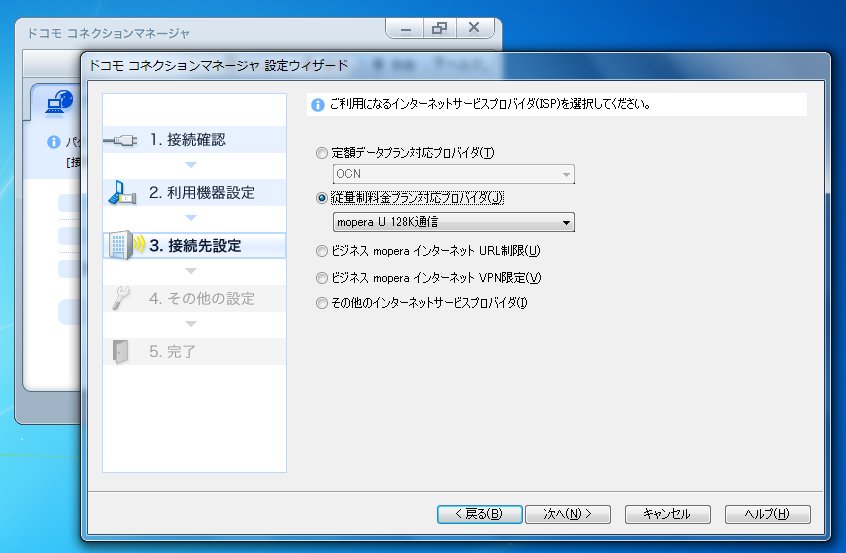Image resolution: width=846 pixels, height=553 pixels.
Task: Open help with the ヘルプ(H) button
Action: click(767, 514)
